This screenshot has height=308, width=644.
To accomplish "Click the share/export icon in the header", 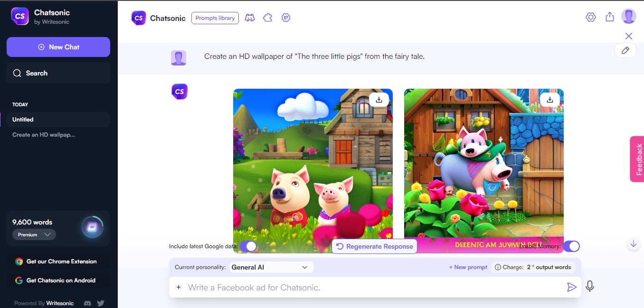I will tap(610, 17).
